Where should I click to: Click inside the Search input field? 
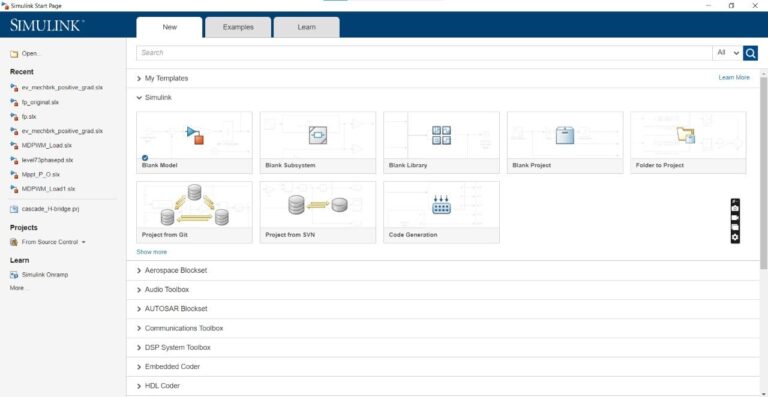424,53
